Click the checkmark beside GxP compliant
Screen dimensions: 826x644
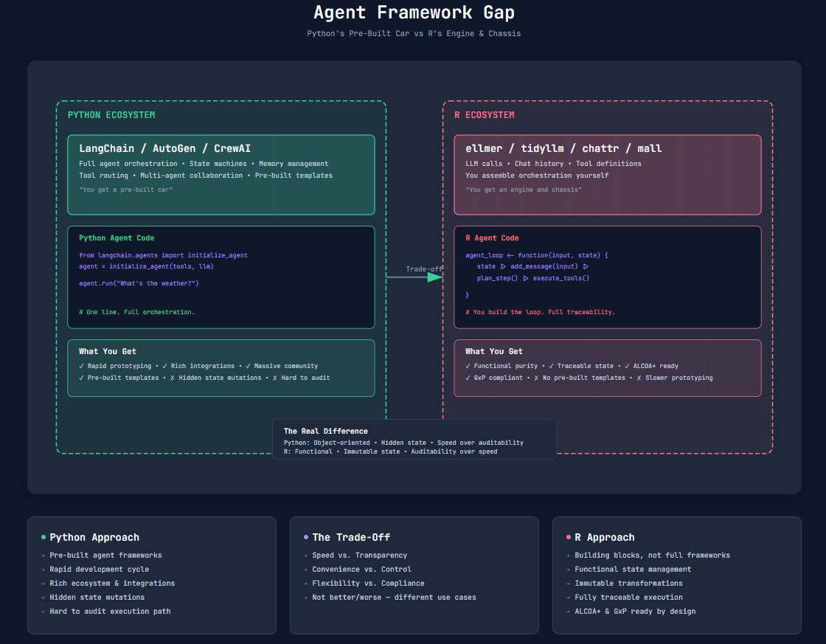pyautogui.click(x=468, y=377)
